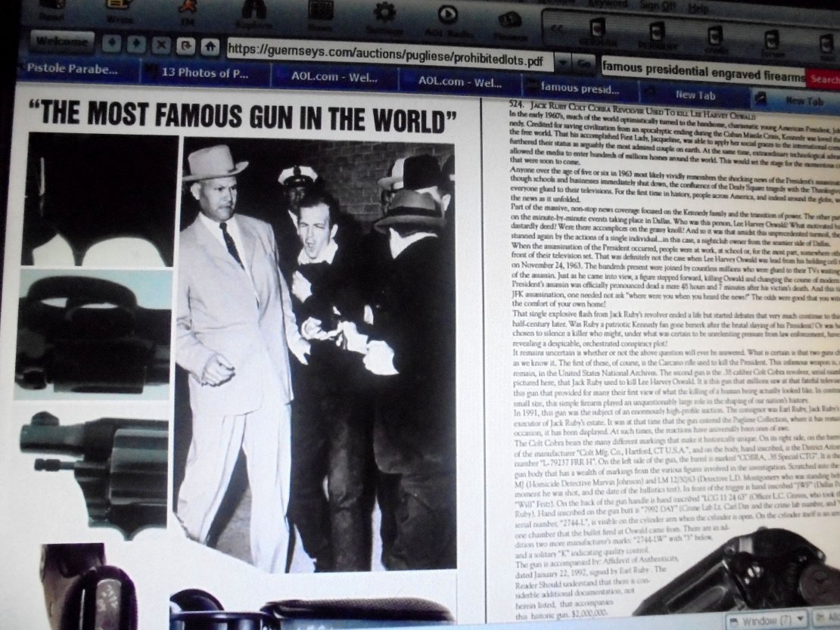Switch to the first 'New Tab' tab
Screen dimensions: 840x630
pos(694,95)
